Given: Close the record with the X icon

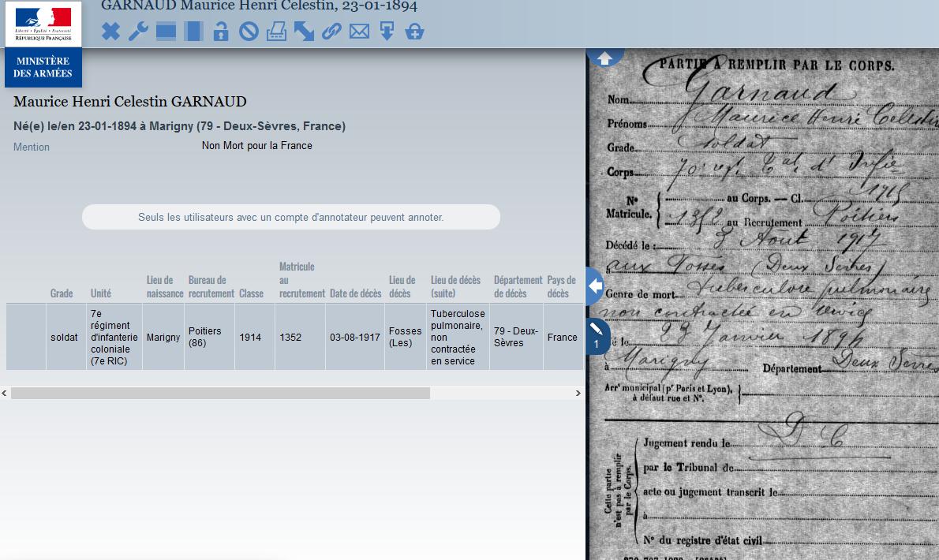Looking at the screenshot, I should [x=110, y=31].
